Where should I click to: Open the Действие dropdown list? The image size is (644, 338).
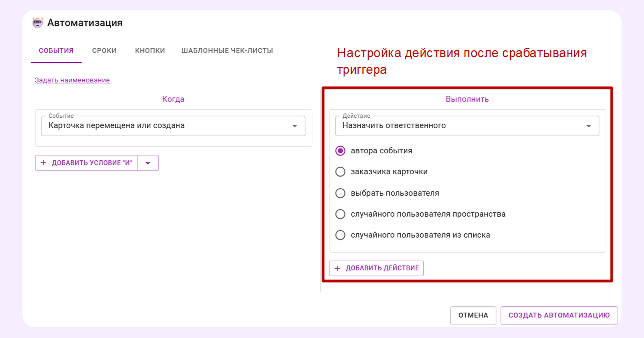click(589, 126)
